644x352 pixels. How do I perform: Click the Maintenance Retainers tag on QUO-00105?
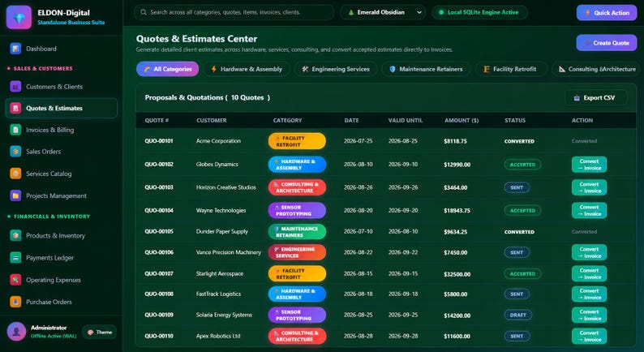[297, 232]
